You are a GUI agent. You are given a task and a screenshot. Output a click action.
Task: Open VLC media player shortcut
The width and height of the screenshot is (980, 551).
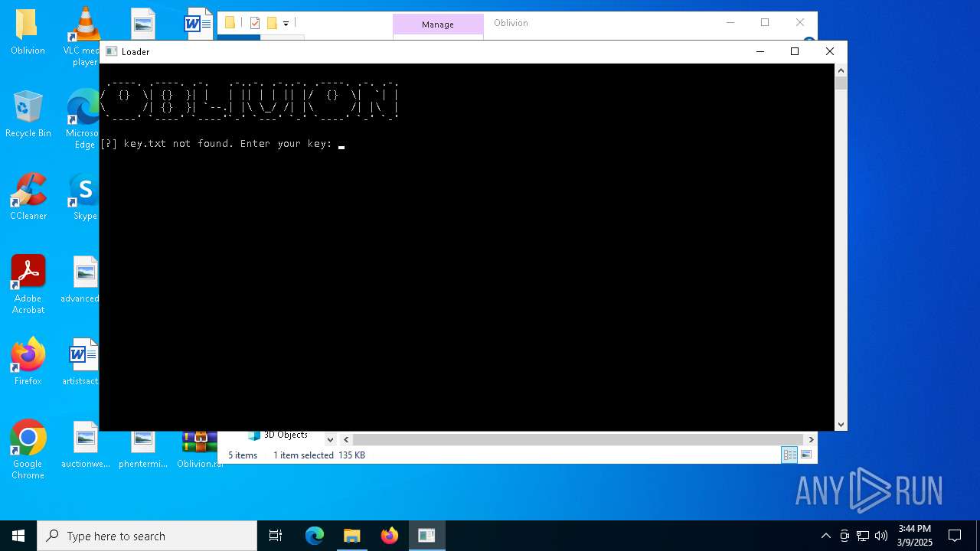84,37
